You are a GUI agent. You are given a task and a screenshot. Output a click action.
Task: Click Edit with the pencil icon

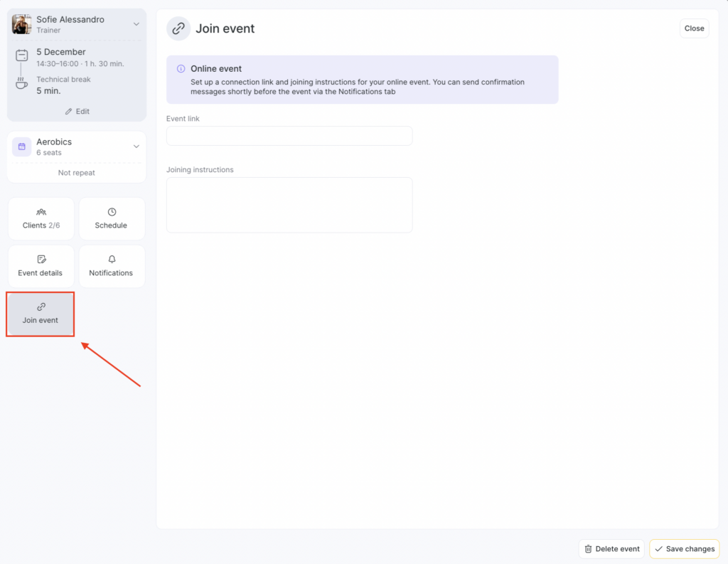(77, 112)
